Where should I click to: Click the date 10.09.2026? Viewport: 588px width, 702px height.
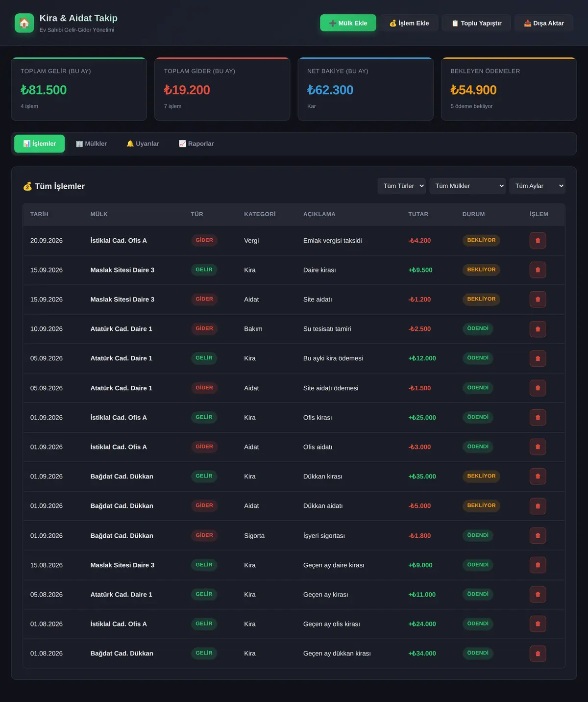coord(47,329)
